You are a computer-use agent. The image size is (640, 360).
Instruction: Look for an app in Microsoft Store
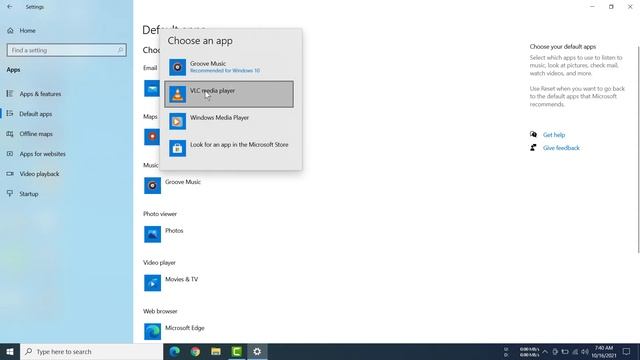pos(229,148)
